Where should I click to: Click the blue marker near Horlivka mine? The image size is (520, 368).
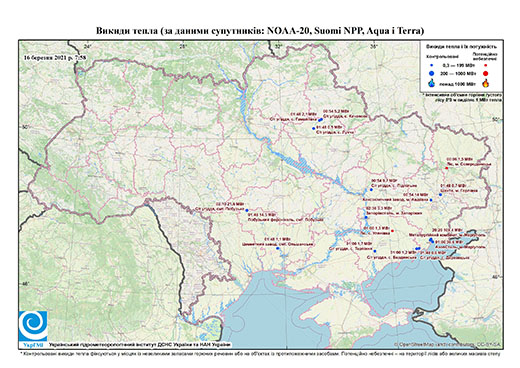pos(440,195)
